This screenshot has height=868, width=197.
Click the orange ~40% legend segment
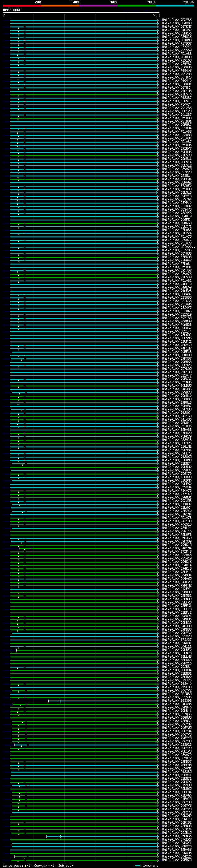[60, 6]
